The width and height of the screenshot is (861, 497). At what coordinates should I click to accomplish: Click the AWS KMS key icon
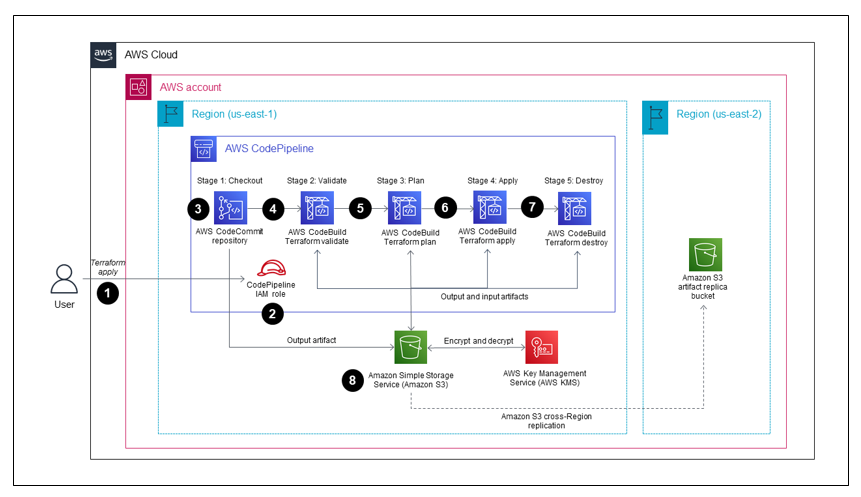click(x=541, y=347)
